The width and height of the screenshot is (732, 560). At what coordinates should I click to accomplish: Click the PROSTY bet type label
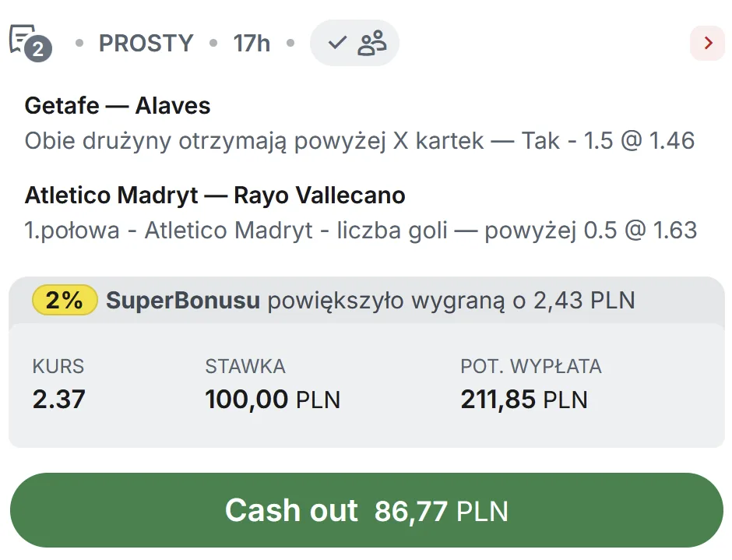tap(146, 44)
